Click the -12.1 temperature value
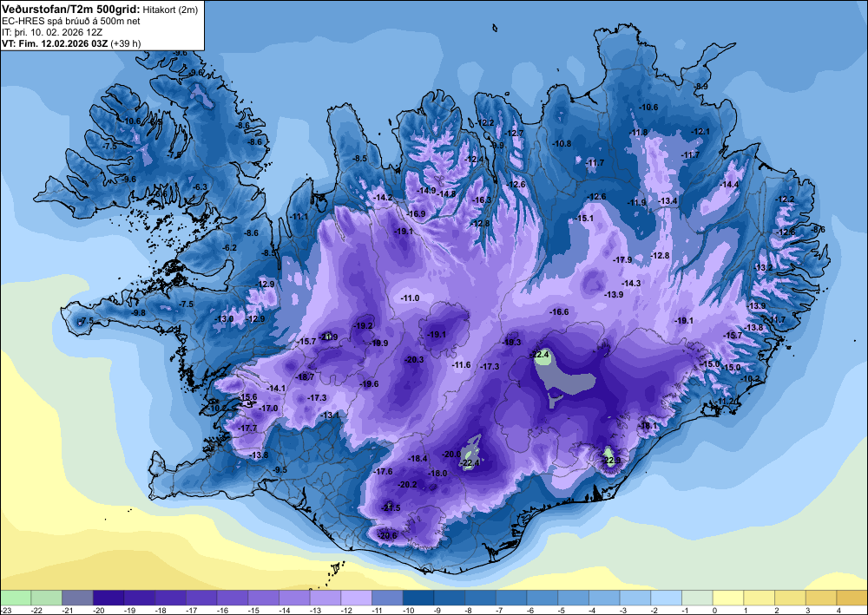The width and height of the screenshot is (868, 615). click(x=700, y=131)
